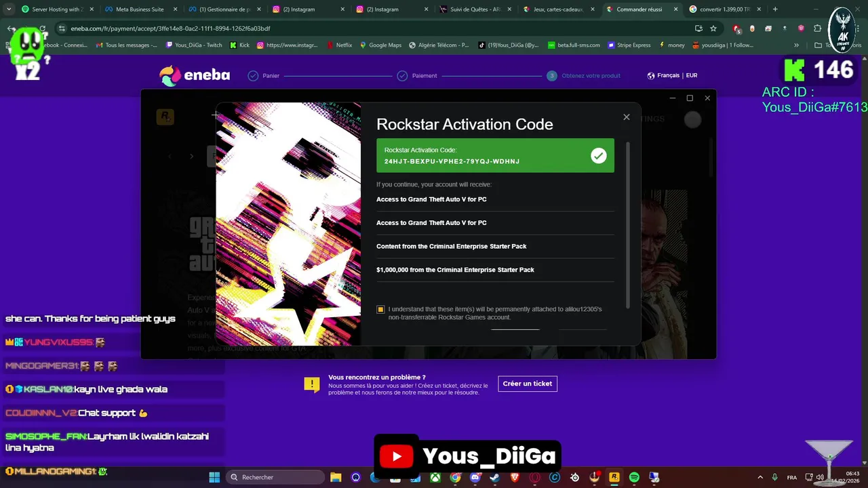This screenshot has height=488, width=868.
Task: Bookmark this page with the star icon
Action: (713, 28)
